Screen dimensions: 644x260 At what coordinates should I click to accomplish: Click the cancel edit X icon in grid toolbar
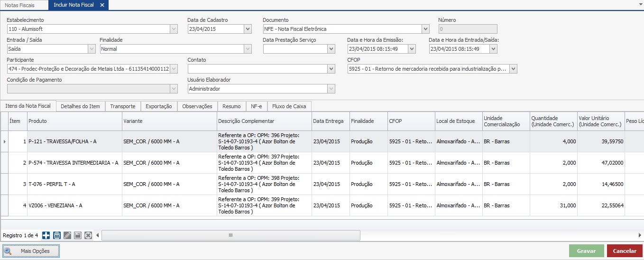(88, 235)
